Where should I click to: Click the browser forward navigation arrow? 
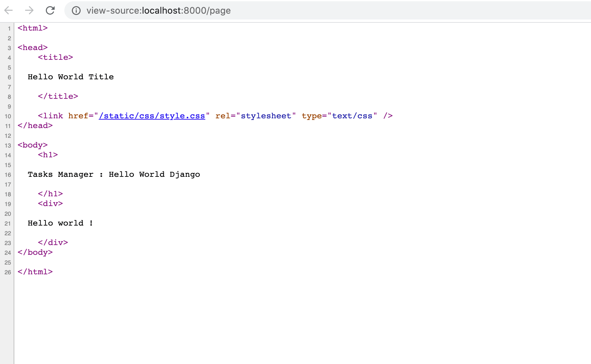click(29, 10)
